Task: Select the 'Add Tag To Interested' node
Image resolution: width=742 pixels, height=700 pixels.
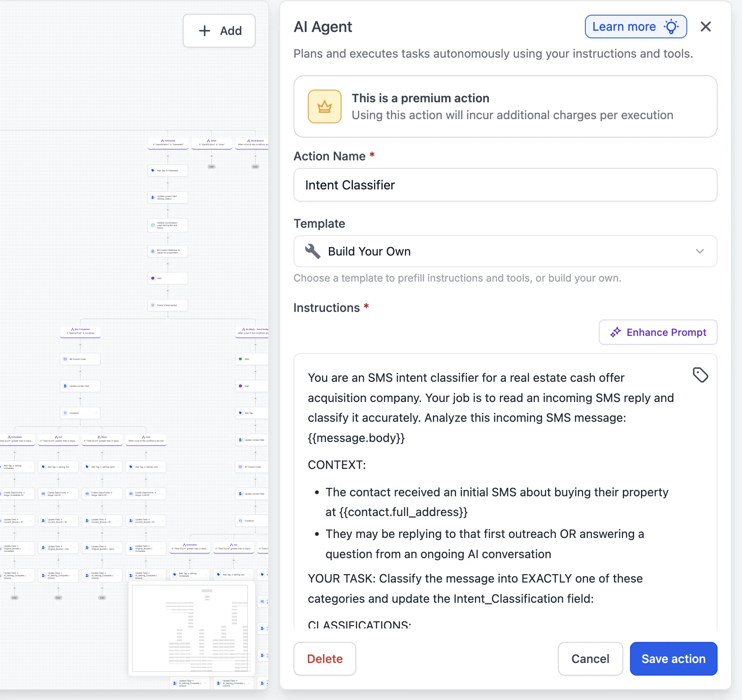Action: coord(168,170)
